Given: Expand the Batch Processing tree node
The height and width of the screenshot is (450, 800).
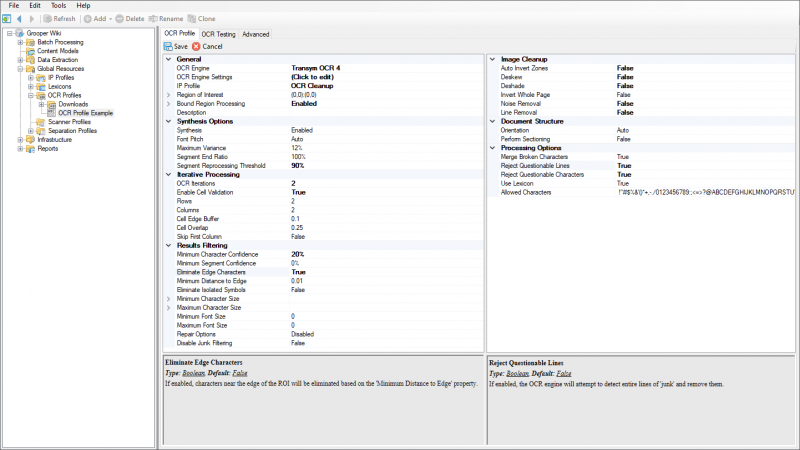Looking at the screenshot, I should pos(20,42).
